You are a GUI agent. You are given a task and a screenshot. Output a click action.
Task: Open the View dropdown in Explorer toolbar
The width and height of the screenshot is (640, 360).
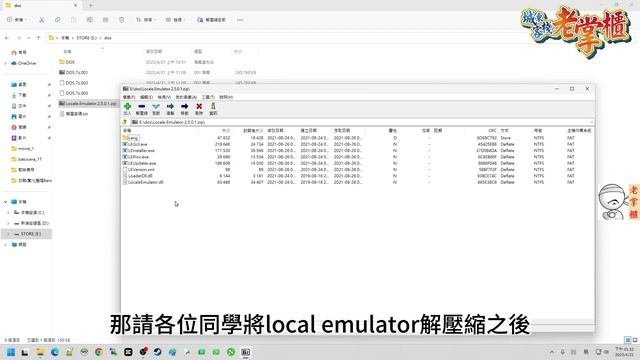point(176,20)
